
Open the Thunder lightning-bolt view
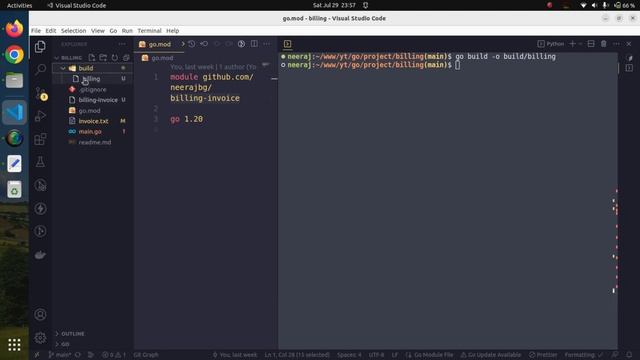click(40, 209)
